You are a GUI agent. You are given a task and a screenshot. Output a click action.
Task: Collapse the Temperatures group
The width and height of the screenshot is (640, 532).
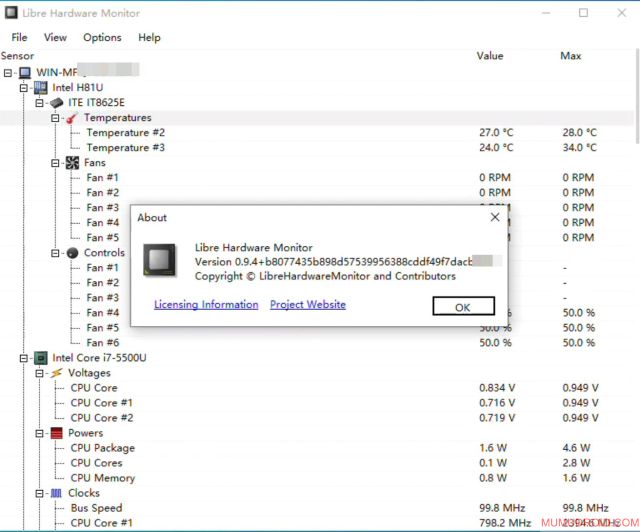pyautogui.click(x=55, y=118)
